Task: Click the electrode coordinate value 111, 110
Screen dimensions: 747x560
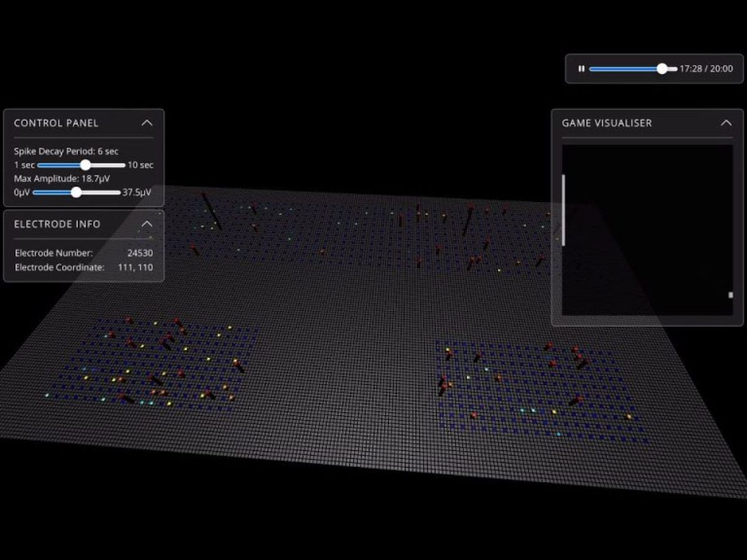Action: point(135,268)
